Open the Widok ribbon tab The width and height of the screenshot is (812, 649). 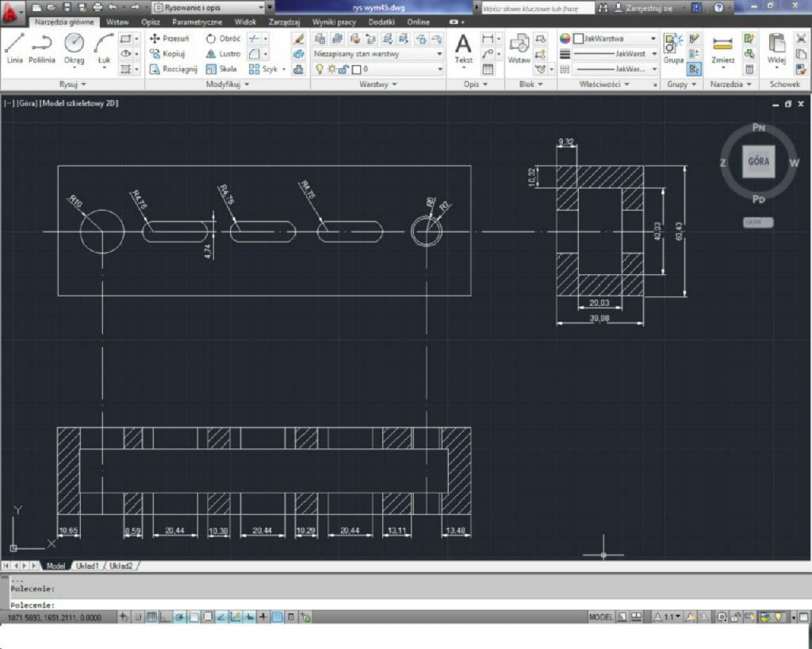[x=245, y=21]
